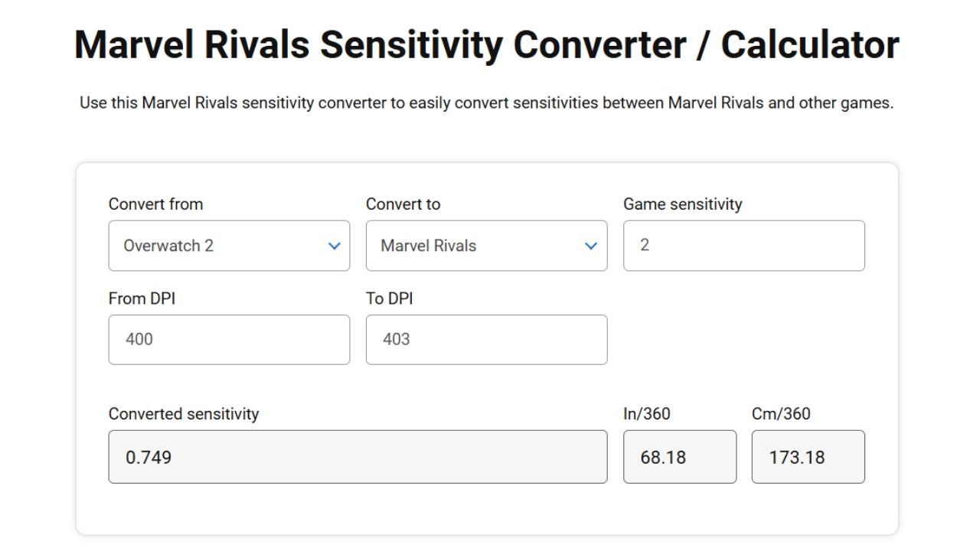The width and height of the screenshot is (980, 551).
Task: Click the Converted sensitivity result box
Action: click(357, 456)
